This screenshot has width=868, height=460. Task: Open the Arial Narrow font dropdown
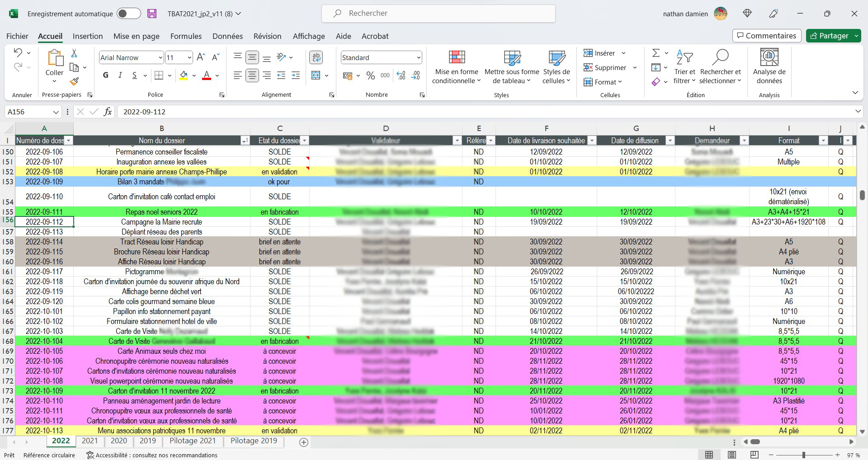coord(160,58)
